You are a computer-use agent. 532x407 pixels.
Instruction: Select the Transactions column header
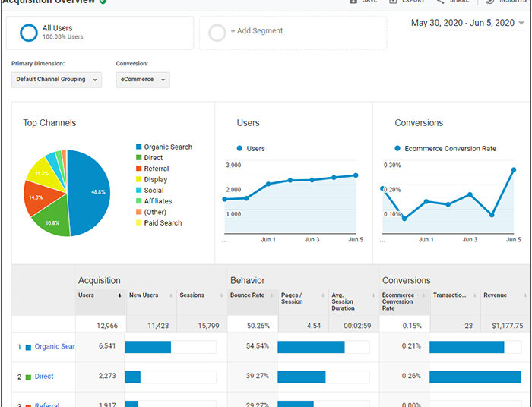click(449, 295)
